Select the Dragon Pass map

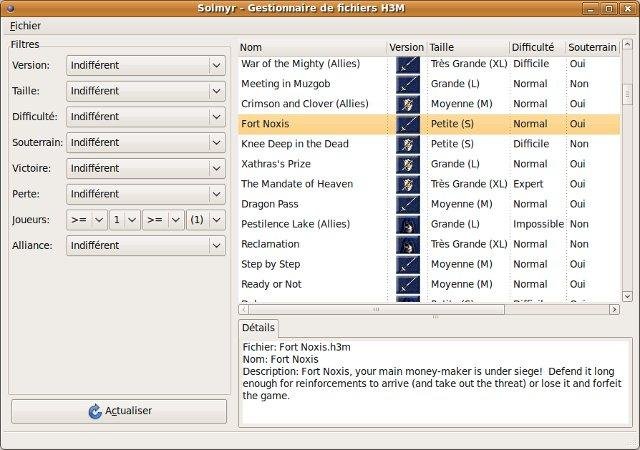[x=269, y=204]
